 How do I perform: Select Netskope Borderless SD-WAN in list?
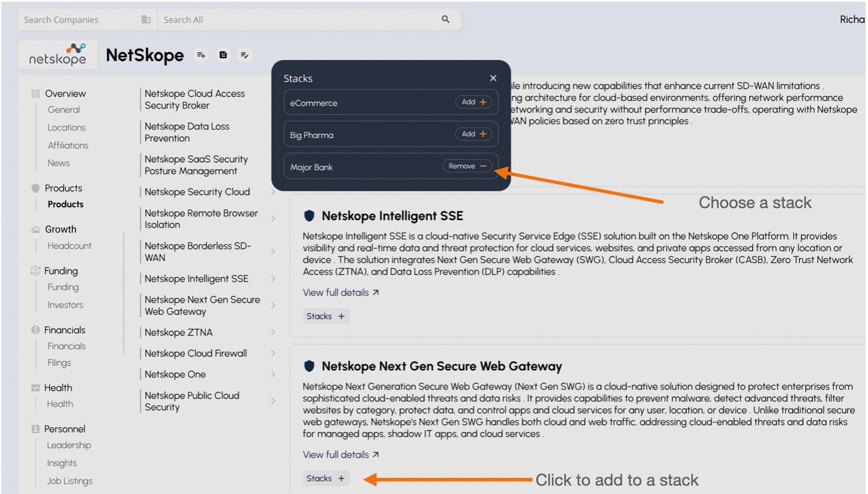(x=198, y=252)
